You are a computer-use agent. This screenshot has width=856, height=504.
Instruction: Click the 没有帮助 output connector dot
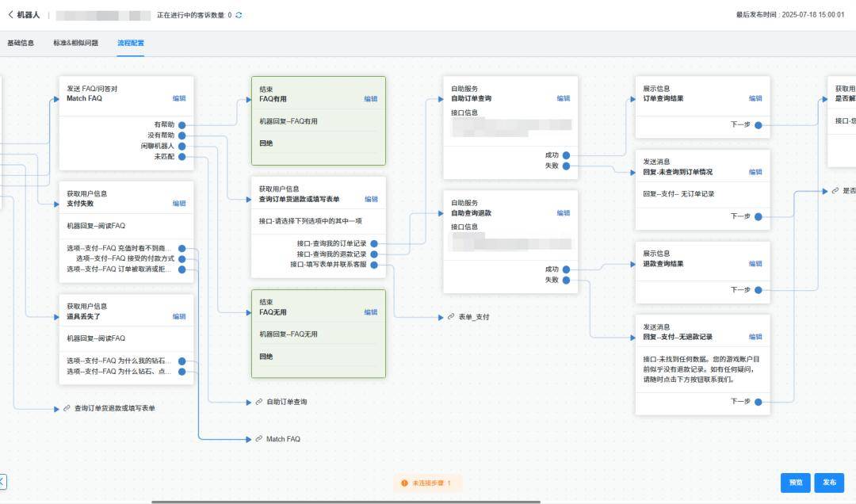click(182, 136)
